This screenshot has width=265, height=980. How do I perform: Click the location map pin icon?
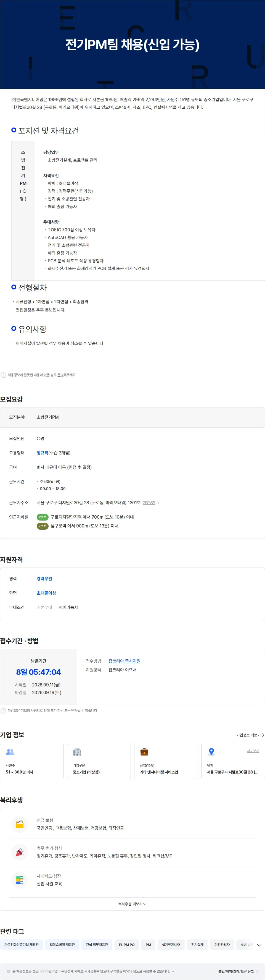(211, 752)
